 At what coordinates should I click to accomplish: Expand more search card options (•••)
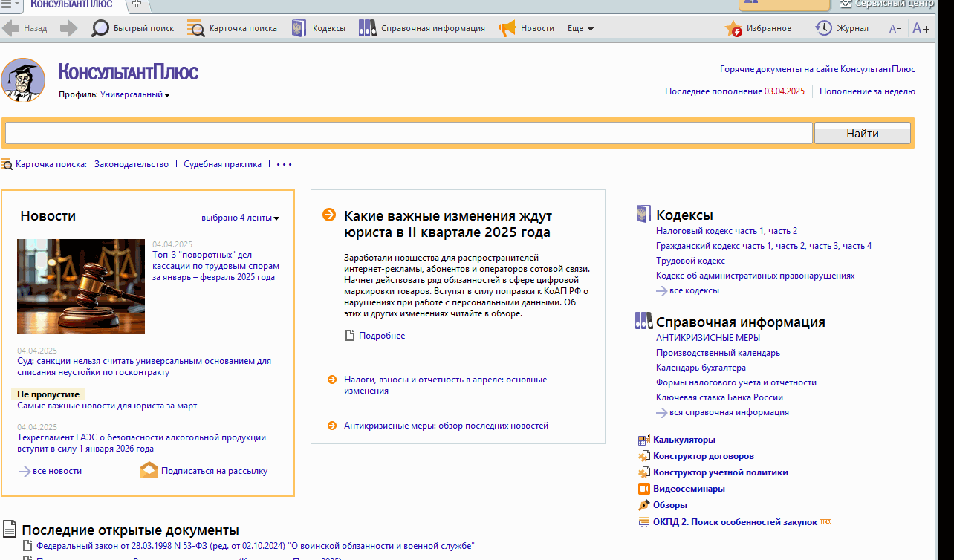(x=285, y=164)
